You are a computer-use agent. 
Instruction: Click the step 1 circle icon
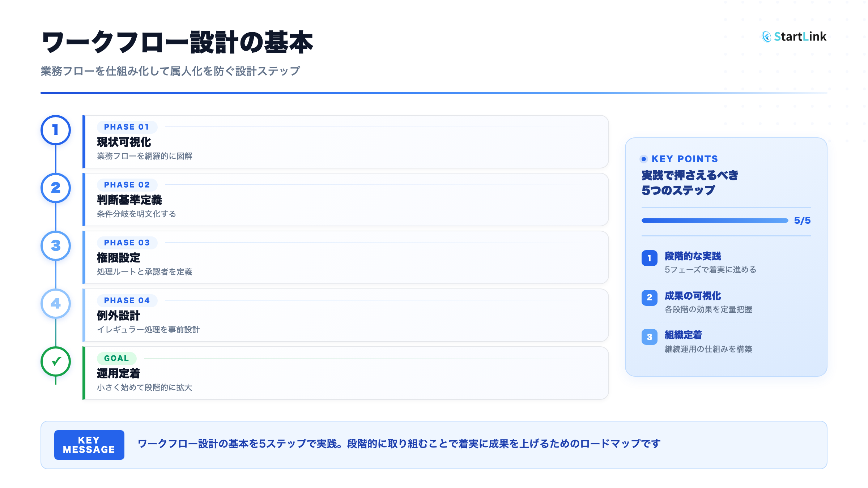(55, 130)
